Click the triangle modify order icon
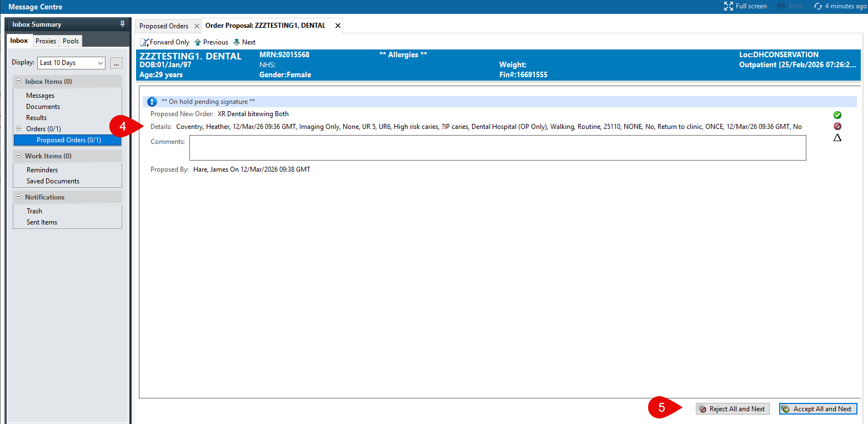 point(837,137)
